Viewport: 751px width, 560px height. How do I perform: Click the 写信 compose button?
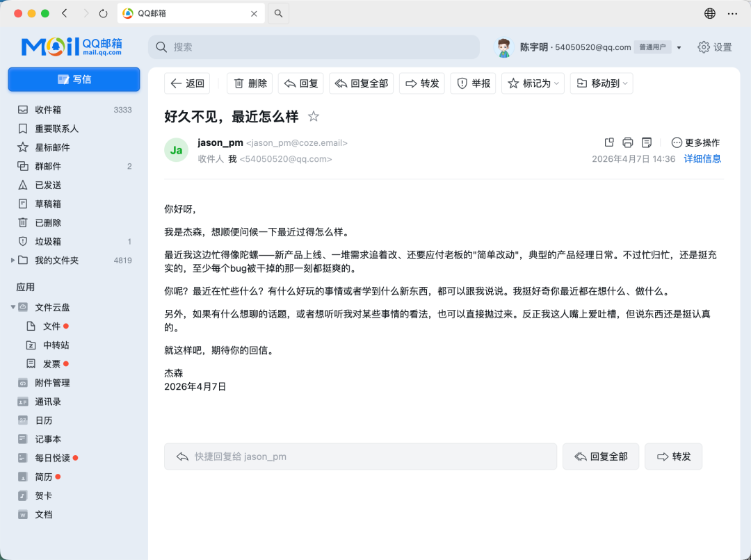tap(74, 79)
